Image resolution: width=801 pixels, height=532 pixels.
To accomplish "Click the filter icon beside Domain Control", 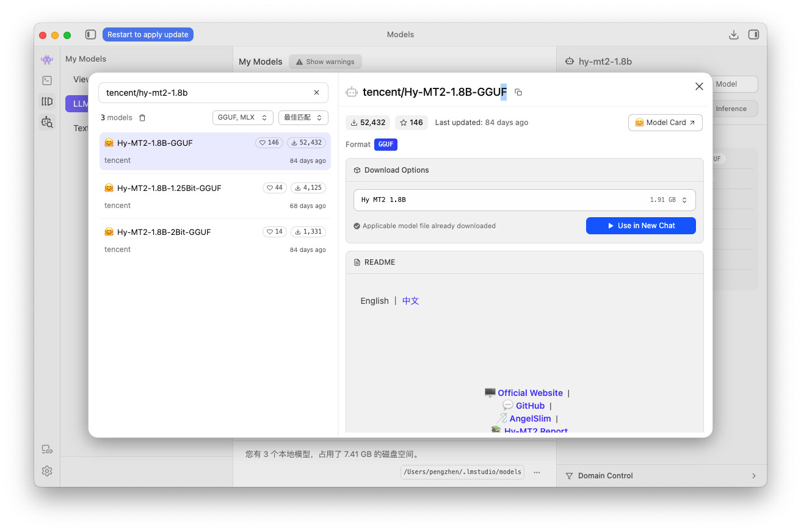I will (x=569, y=476).
